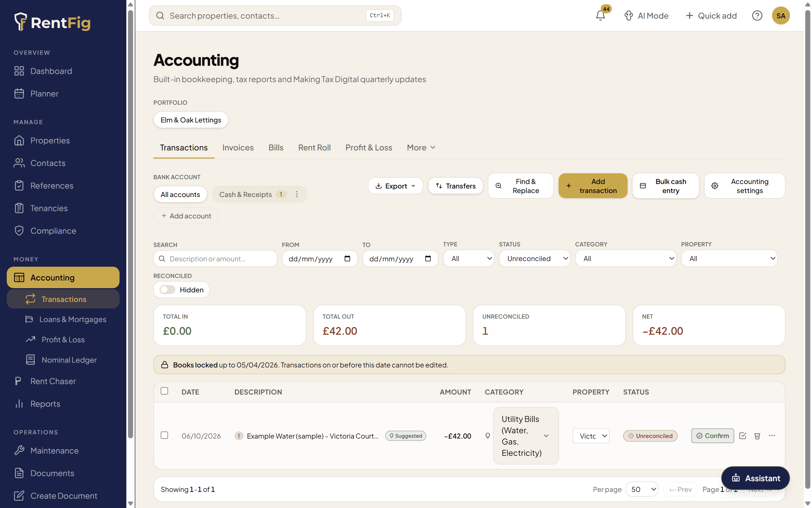Expand the More tab dropdown
The width and height of the screenshot is (812, 508).
click(421, 148)
